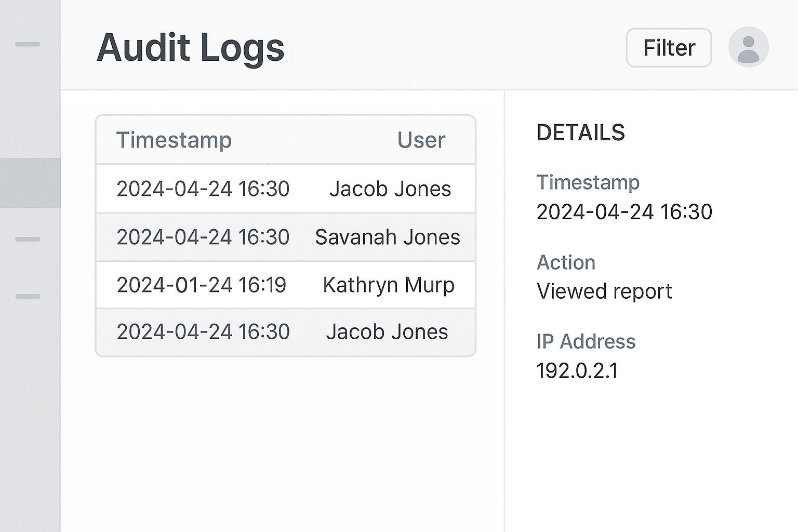Click the timestamp value in Details panel
The image size is (798, 532).
pos(624,212)
